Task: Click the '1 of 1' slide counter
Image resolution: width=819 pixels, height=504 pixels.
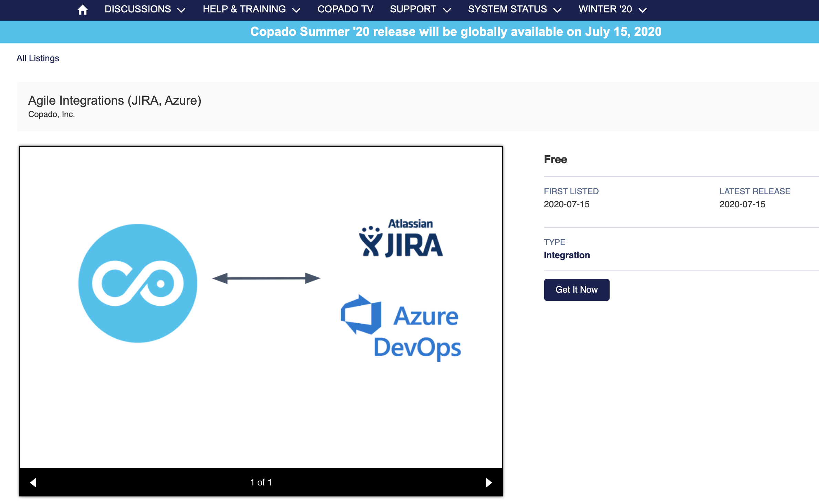Action: pyautogui.click(x=261, y=482)
